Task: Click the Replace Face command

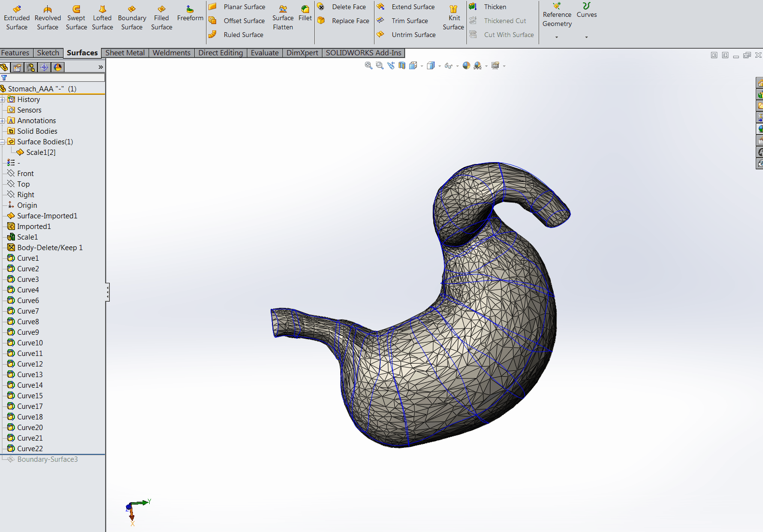Action: coord(343,21)
